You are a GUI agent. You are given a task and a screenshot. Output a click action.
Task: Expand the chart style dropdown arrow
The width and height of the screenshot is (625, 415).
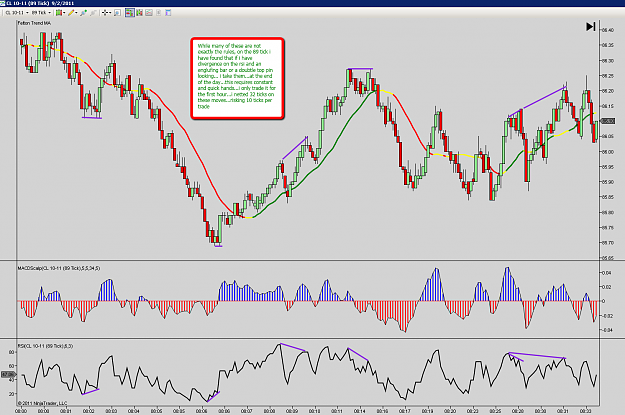point(64,13)
